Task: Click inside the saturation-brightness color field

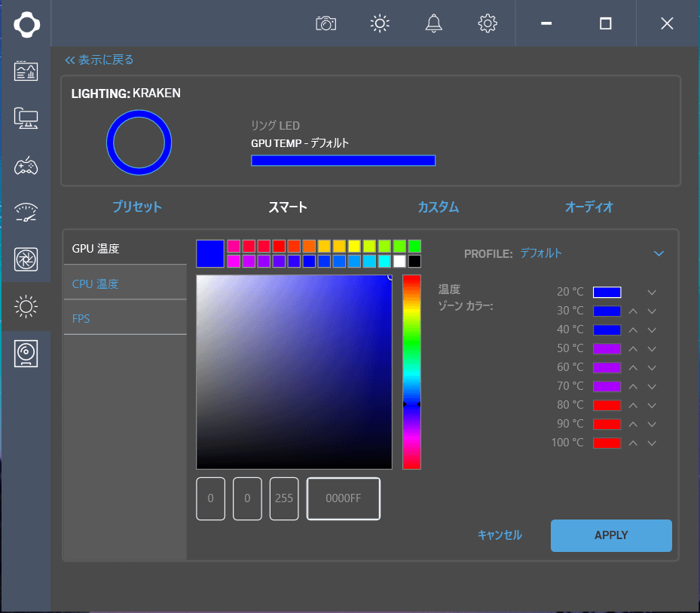Action: pos(294,372)
